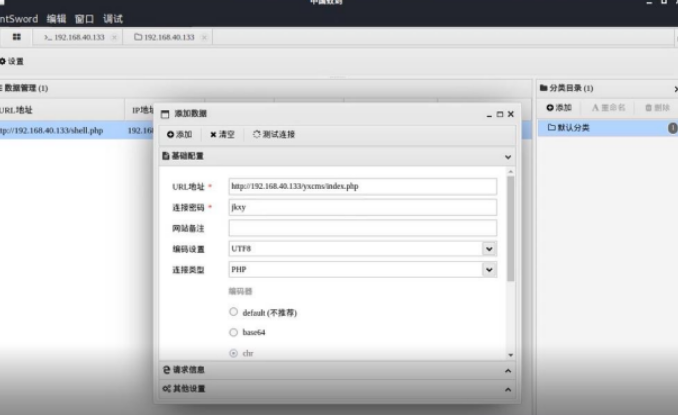The width and height of the screenshot is (678, 415).
Task: Collapse the 分类目录 panel with its arrow
Action: click(x=675, y=89)
